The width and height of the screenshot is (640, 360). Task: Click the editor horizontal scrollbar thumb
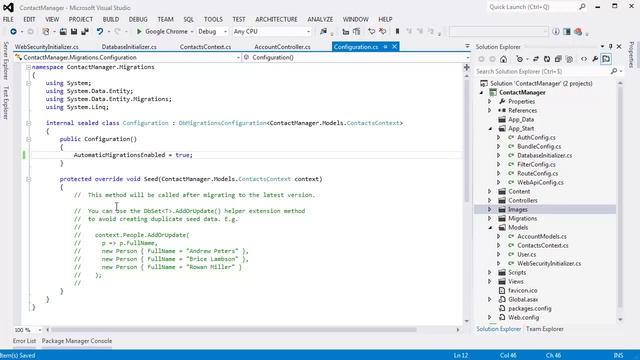point(233,330)
